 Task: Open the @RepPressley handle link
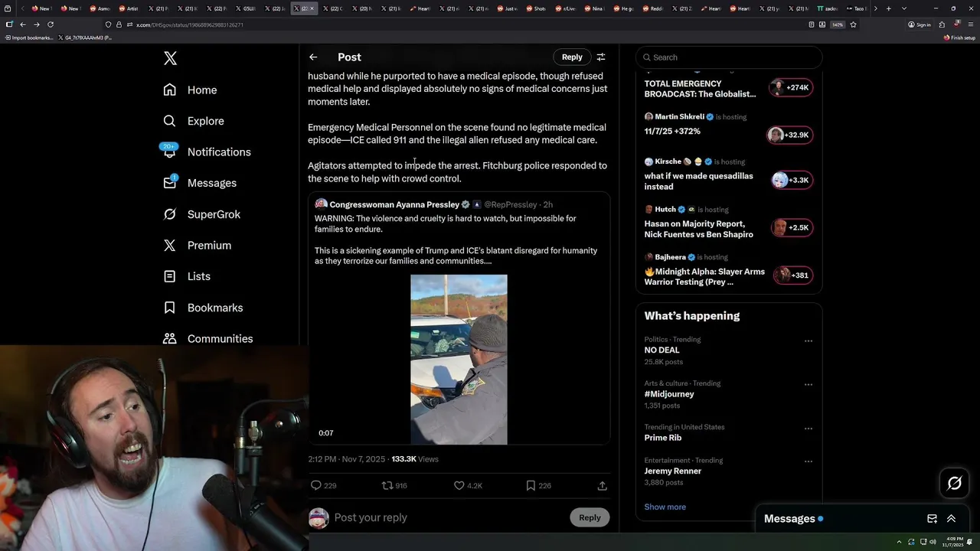(511, 204)
